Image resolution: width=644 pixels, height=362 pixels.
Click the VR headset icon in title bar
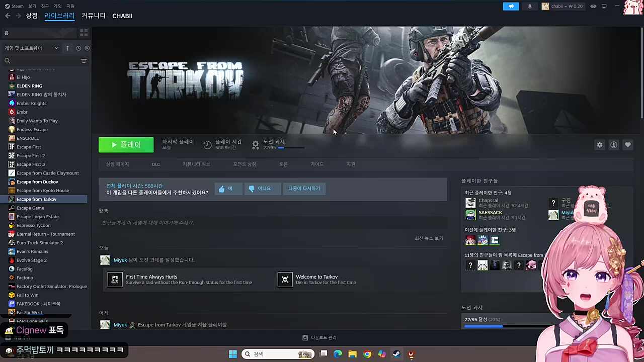pyautogui.click(x=593, y=6)
